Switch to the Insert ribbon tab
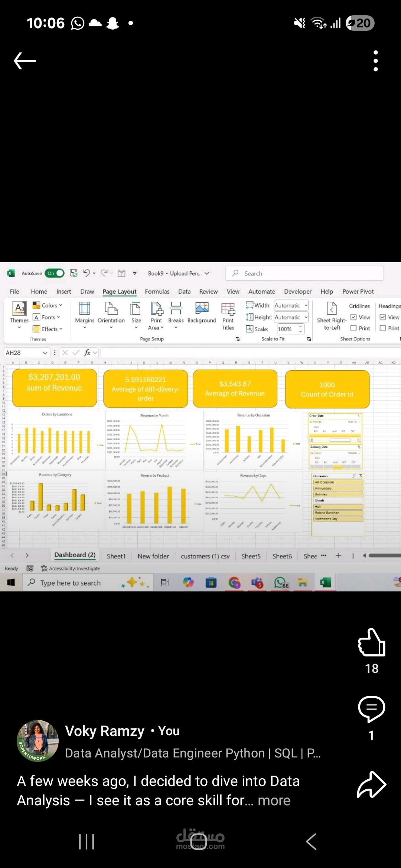 pyautogui.click(x=63, y=292)
